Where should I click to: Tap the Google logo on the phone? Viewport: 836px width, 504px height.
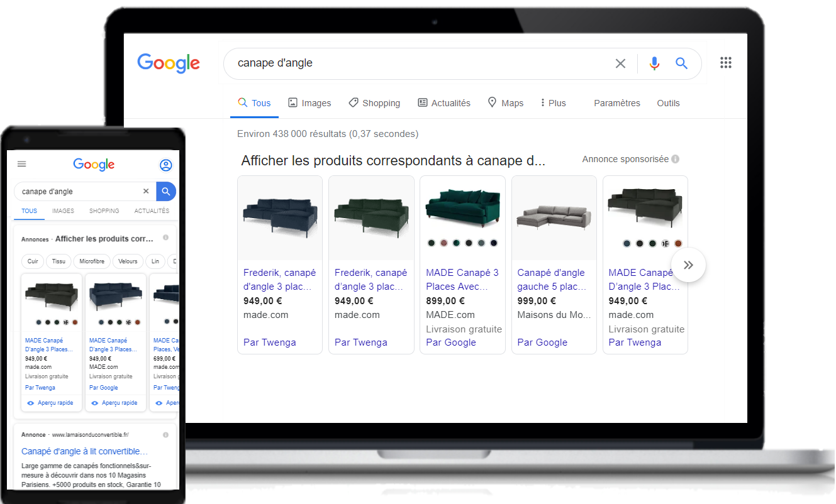[x=94, y=165]
